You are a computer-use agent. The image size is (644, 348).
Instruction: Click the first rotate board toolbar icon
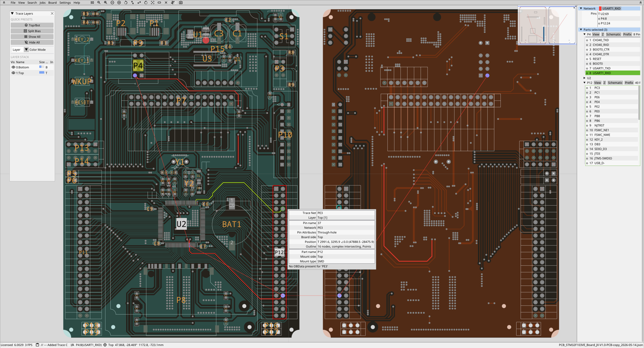[126, 3]
